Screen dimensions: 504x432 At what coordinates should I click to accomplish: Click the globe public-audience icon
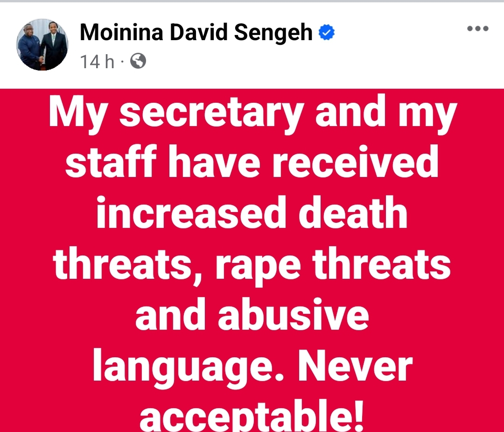coord(138,61)
